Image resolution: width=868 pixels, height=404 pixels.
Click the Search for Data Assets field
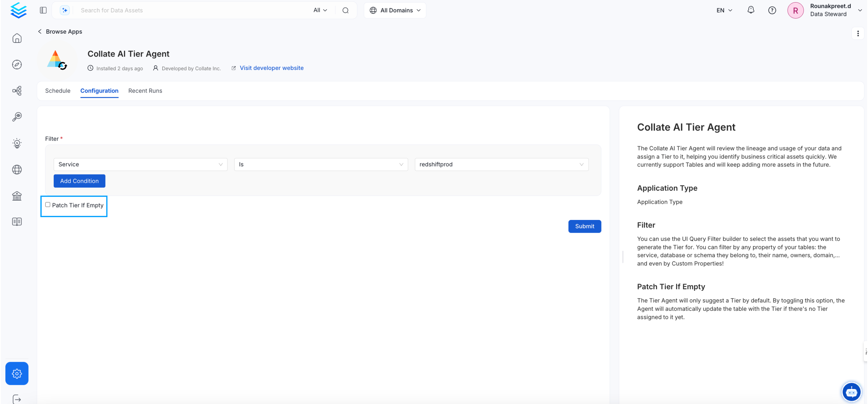(192, 10)
